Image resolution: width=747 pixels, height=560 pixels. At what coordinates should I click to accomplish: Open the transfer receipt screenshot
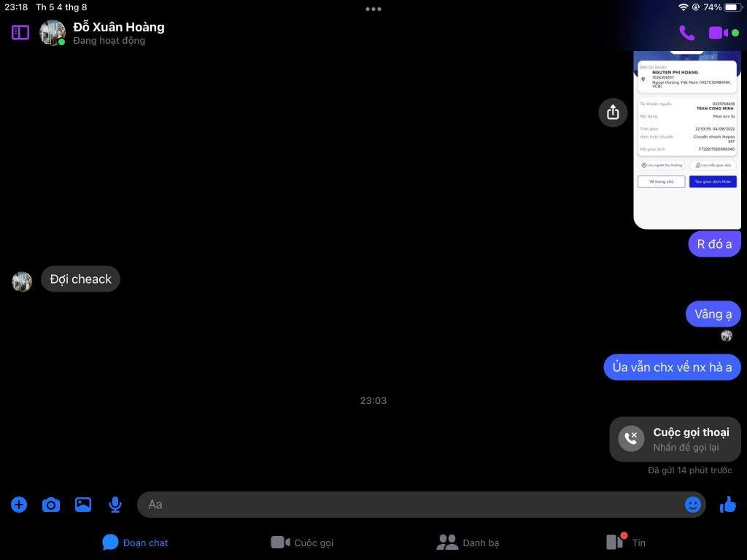tap(686, 139)
